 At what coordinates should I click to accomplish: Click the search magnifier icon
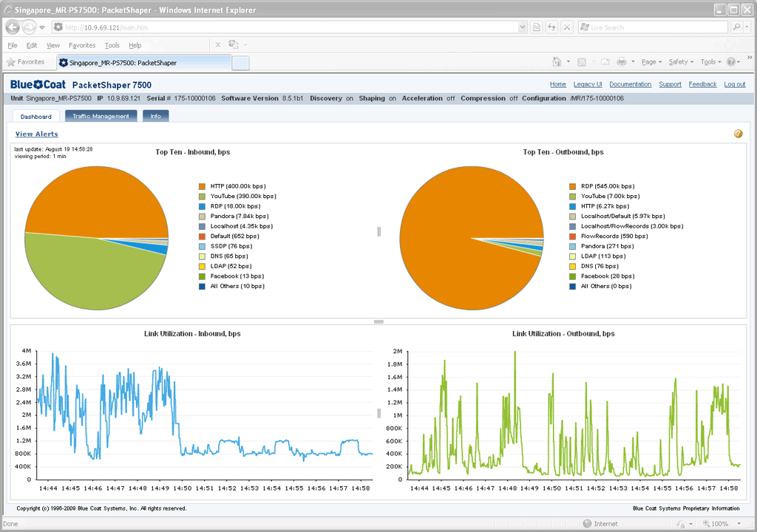click(737, 27)
